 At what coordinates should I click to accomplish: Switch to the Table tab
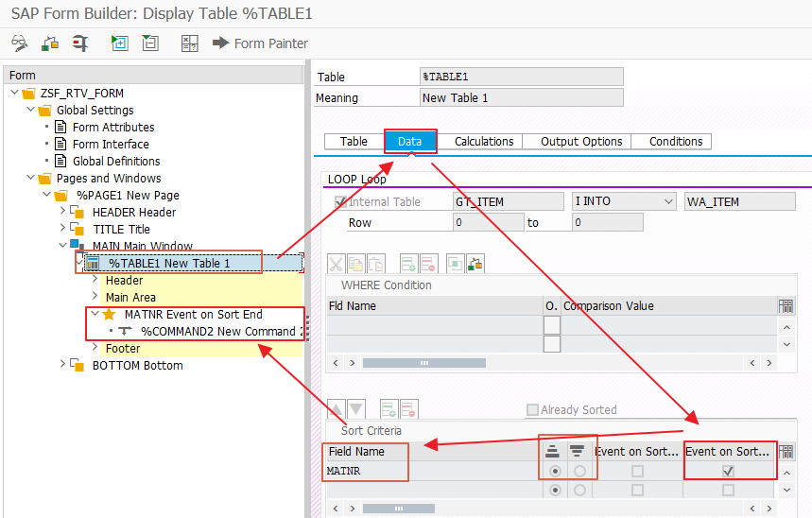click(x=354, y=142)
